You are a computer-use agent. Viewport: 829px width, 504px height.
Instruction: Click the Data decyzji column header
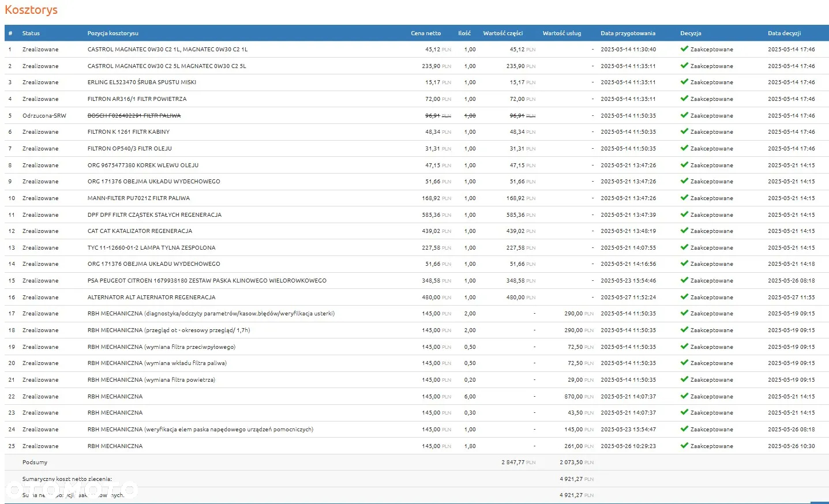click(x=784, y=33)
